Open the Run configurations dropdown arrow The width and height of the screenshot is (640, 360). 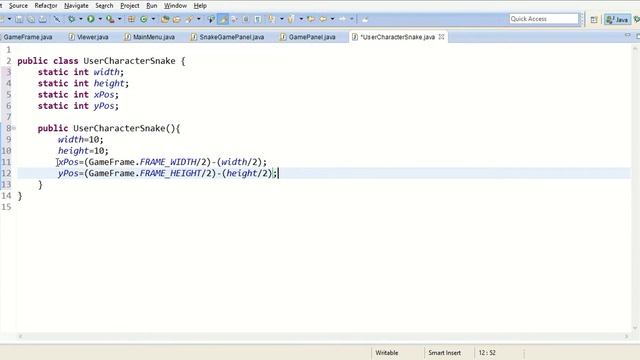100,19
